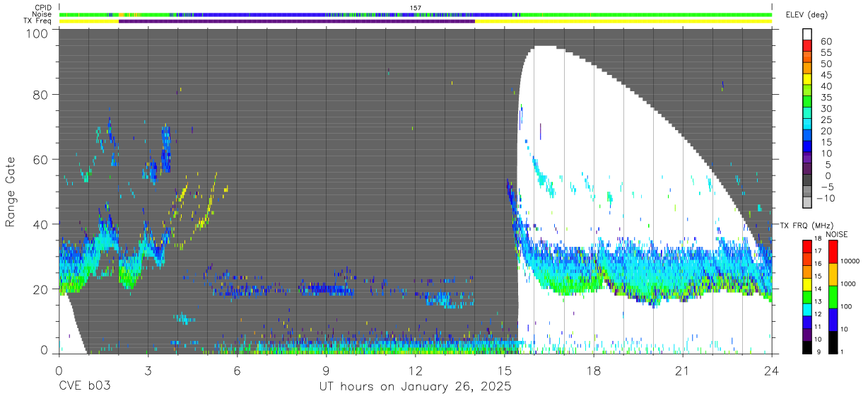Pick the blue 15 degree elevation swatch
Image resolution: width=868 pixels, height=401 pixels.
pos(807,145)
